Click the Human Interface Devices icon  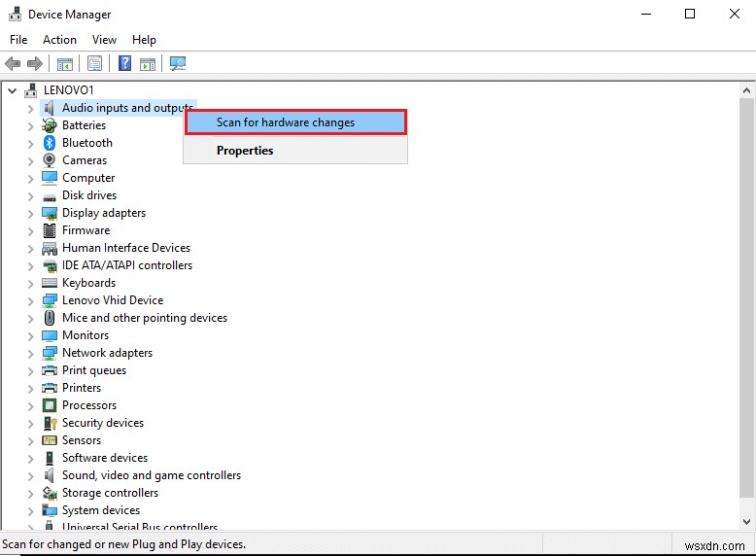[x=50, y=248]
